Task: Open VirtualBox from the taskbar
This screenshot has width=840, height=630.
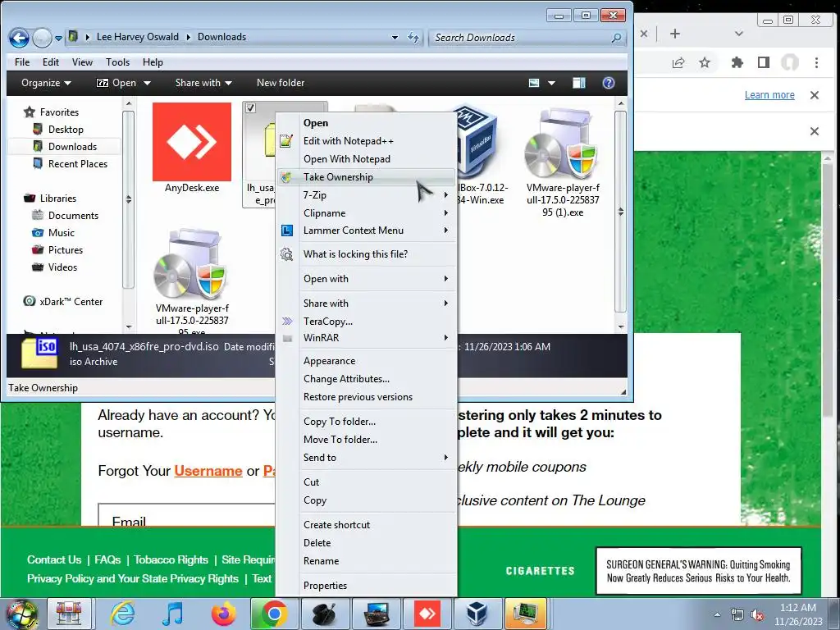Action: click(x=477, y=614)
